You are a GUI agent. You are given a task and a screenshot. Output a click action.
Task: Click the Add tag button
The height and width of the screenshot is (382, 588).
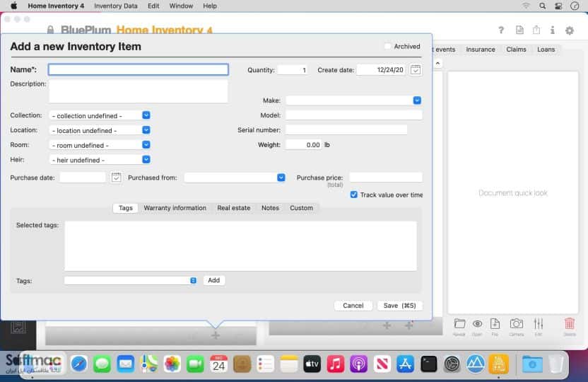click(213, 280)
